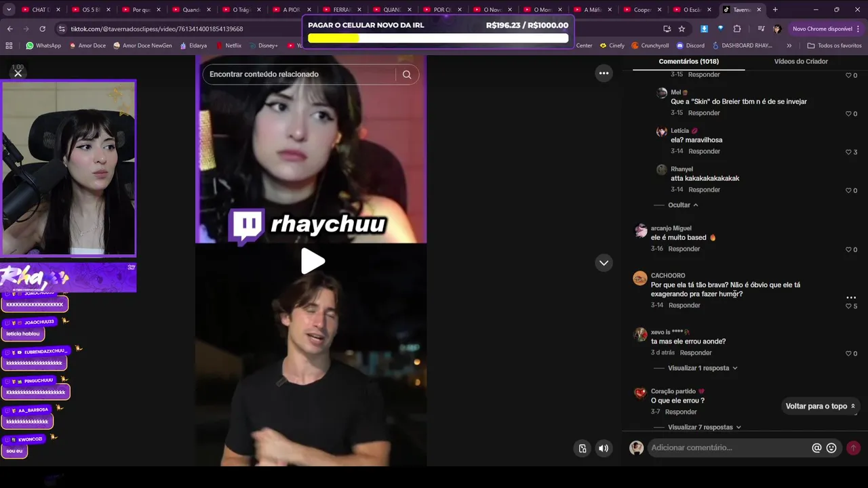
Task: Open the Eldarya bookmark
Action: (193, 45)
